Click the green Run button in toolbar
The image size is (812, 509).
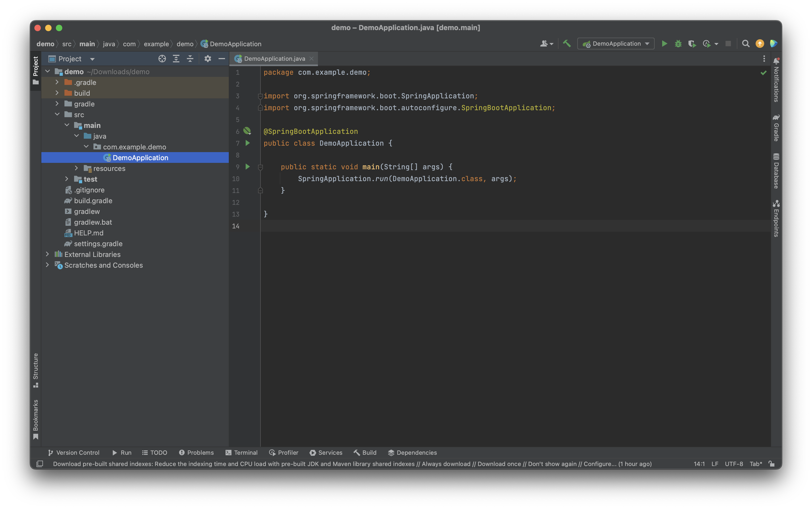[664, 44]
